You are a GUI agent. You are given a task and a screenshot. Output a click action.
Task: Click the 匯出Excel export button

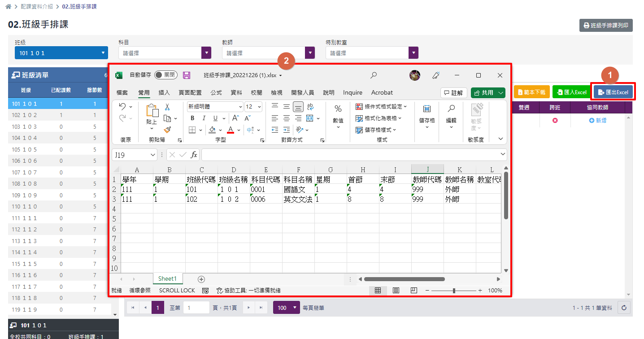click(613, 92)
